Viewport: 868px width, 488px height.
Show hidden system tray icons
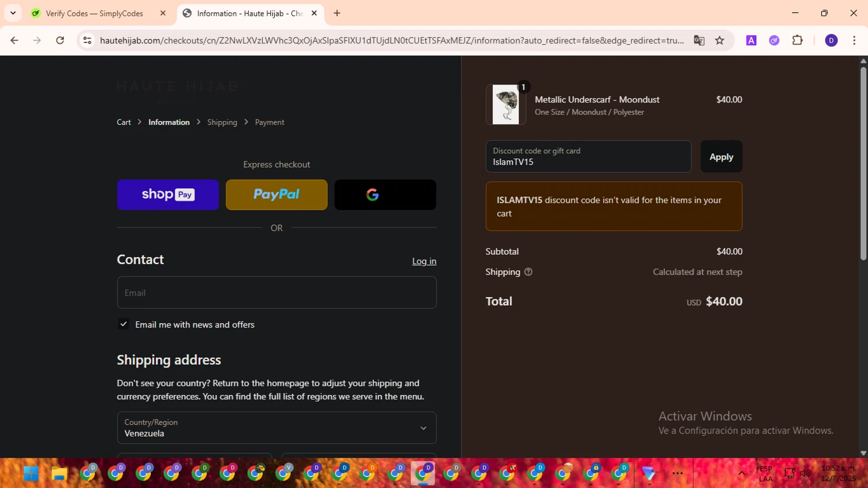tap(741, 474)
